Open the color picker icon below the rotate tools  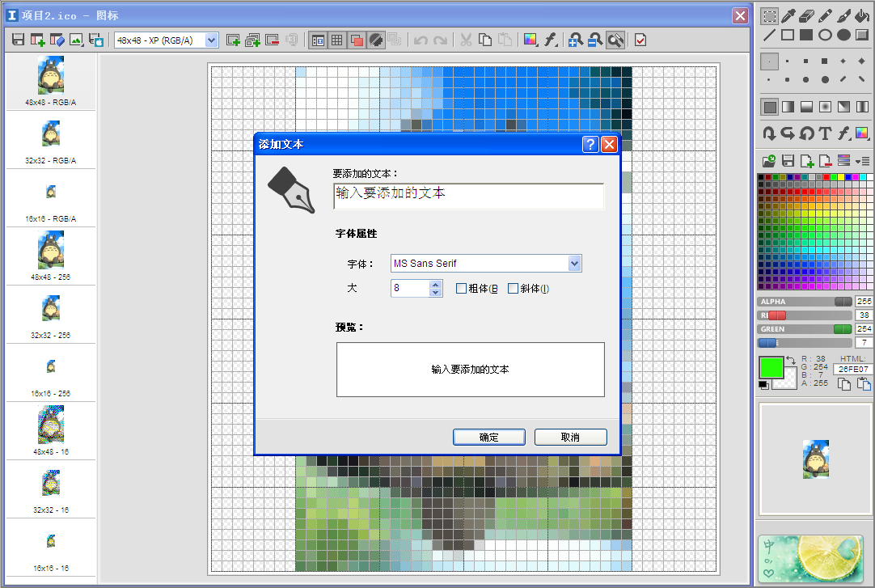pyautogui.click(x=862, y=133)
